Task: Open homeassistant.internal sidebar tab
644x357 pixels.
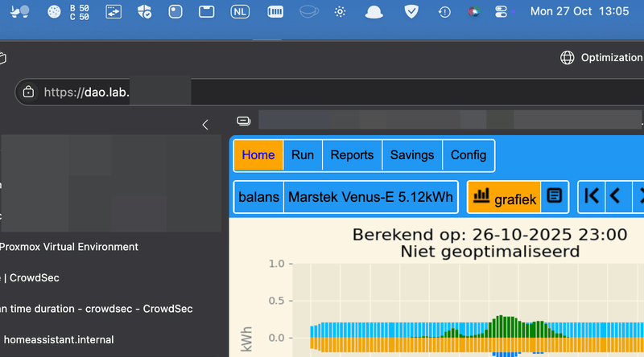Action: [58, 340]
